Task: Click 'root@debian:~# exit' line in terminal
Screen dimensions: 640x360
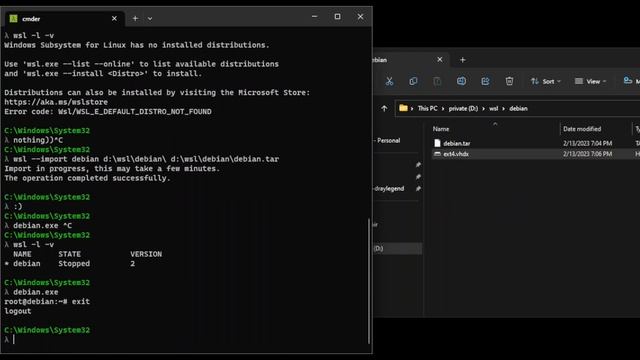Action: pyautogui.click(x=47, y=302)
